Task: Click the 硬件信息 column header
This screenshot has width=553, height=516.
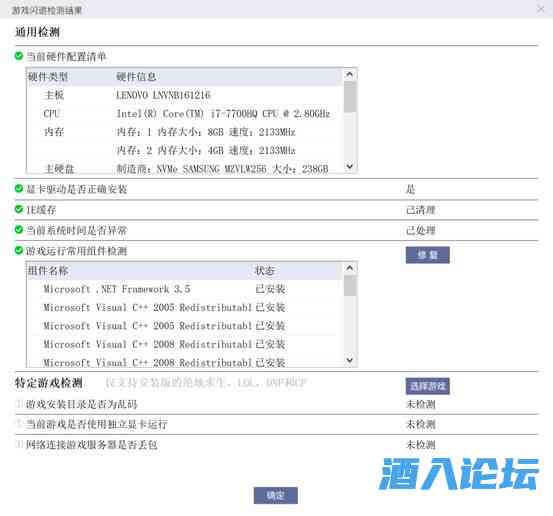Action: tap(136, 77)
